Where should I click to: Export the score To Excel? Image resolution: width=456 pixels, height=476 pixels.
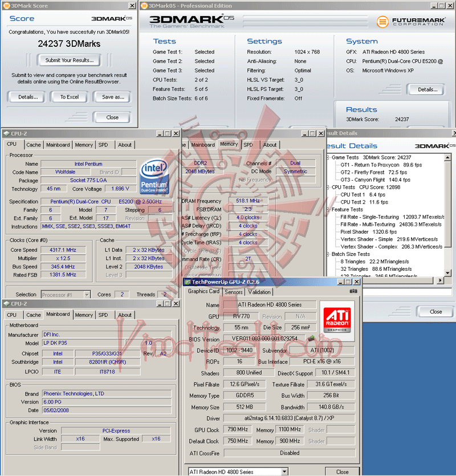click(x=69, y=97)
